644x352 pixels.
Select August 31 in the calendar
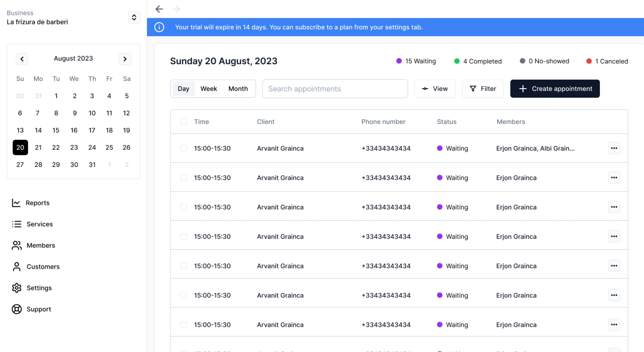92,164
